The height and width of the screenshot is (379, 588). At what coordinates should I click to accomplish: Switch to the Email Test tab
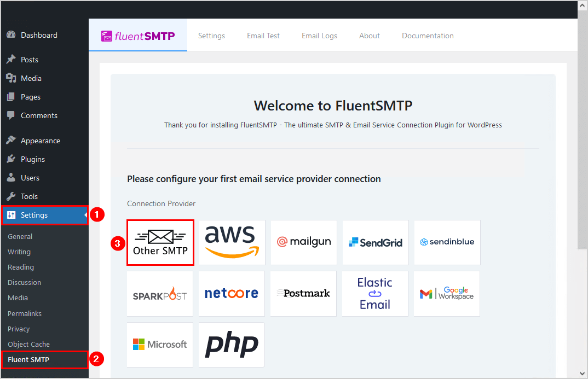(263, 36)
